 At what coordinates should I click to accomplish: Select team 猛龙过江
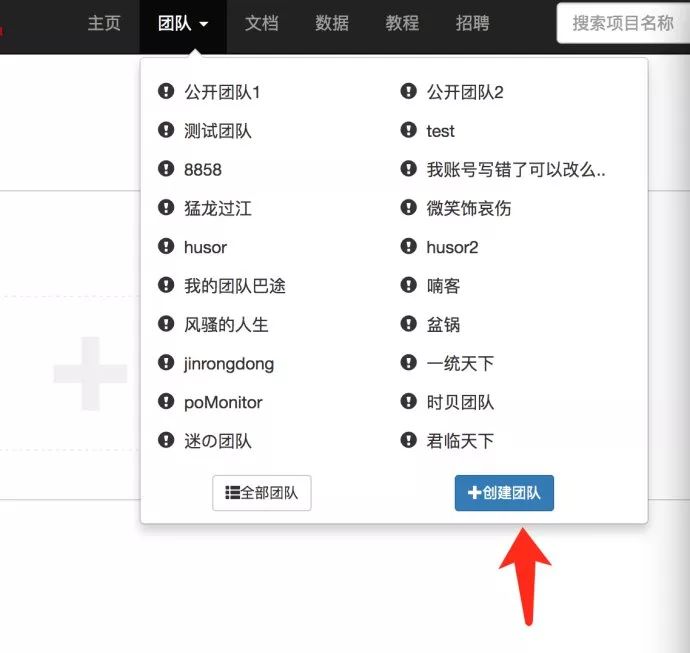[x=218, y=208]
